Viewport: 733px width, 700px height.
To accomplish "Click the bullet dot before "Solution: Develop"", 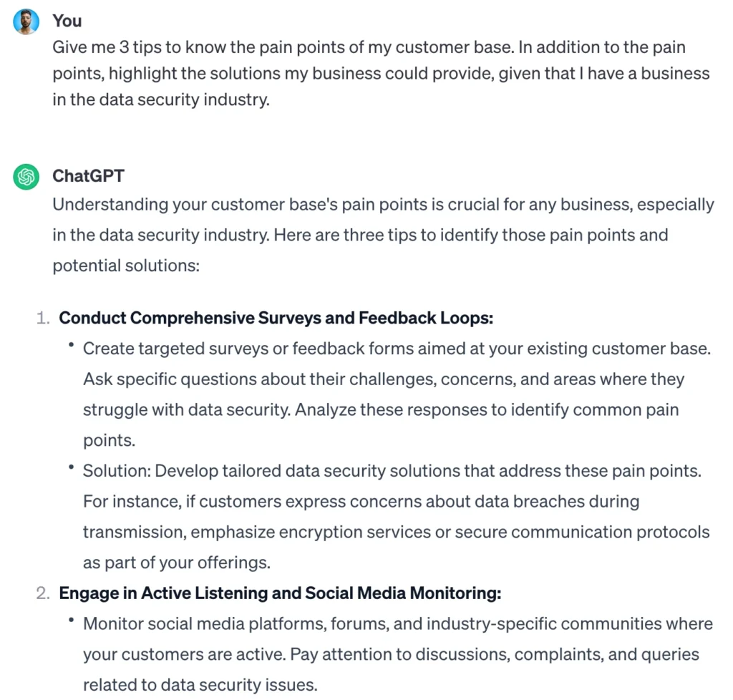I will click(72, 469).
